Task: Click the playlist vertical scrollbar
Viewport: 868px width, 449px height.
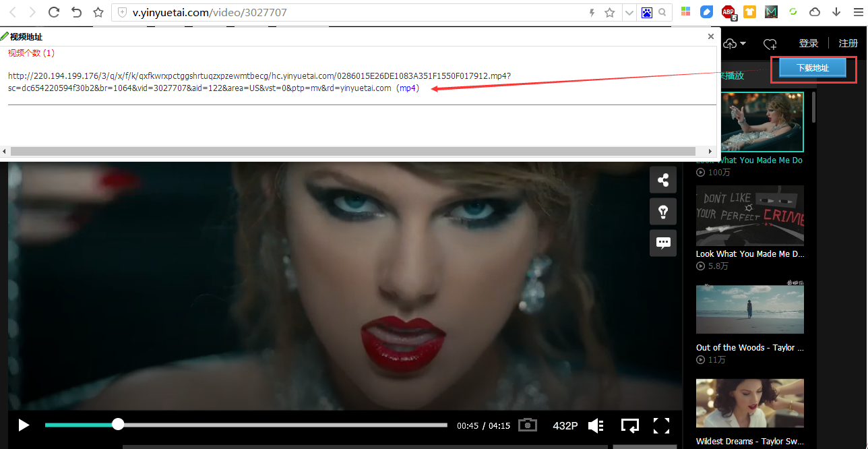Action: [813, 108]
